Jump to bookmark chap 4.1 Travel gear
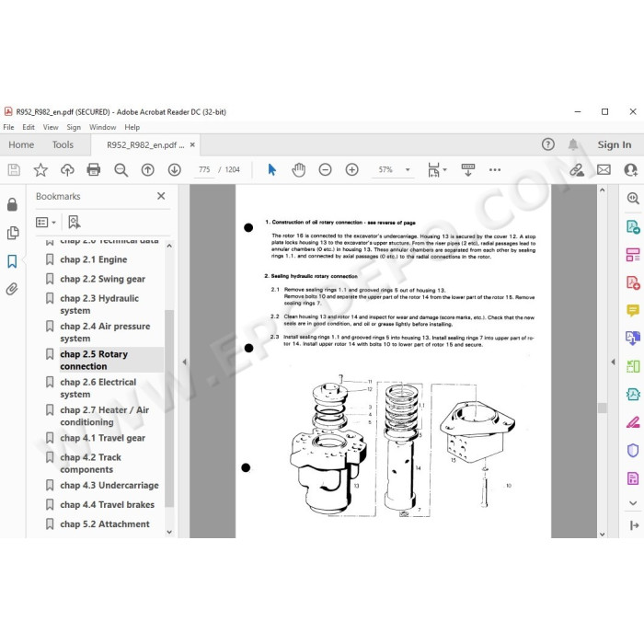 point(103,438)
